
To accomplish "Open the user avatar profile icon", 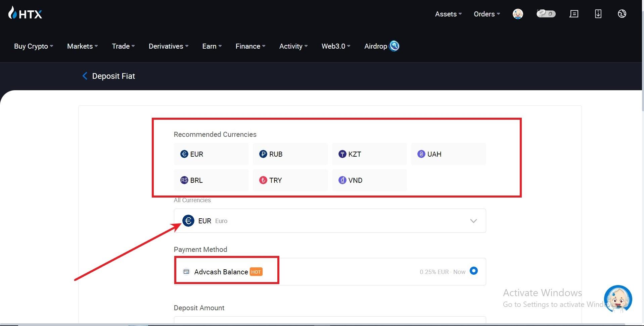I will (518, 14).
